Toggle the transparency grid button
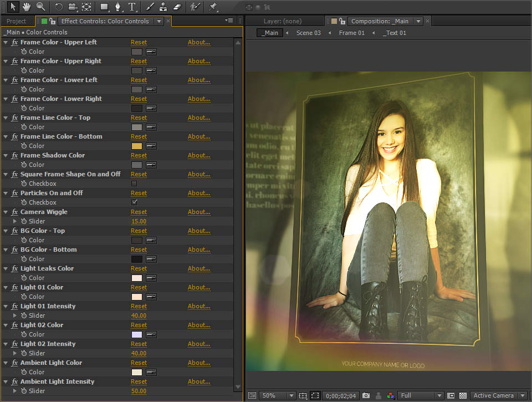 click(x=463, y=395)
